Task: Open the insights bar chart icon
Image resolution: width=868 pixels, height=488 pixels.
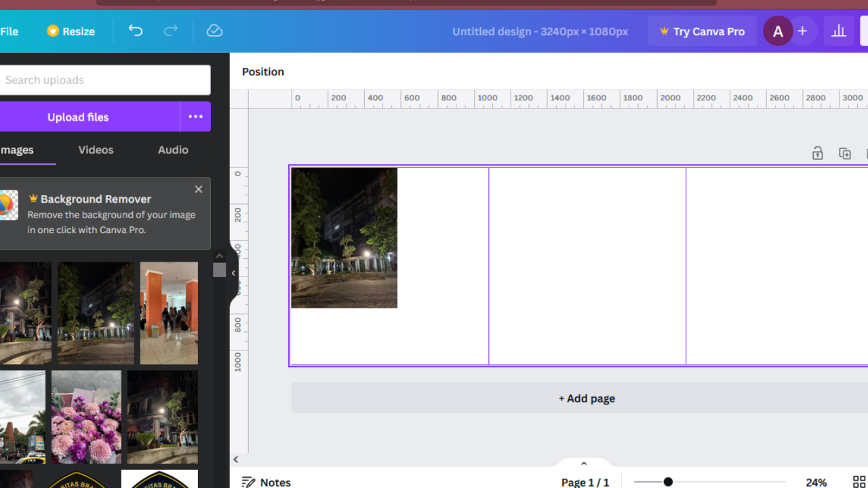Action: [839, 31]
